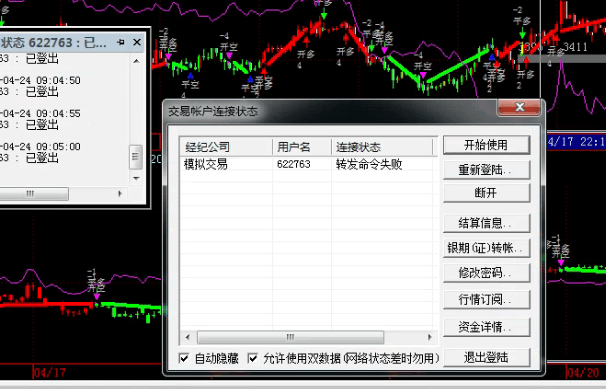Click the 开始使用 button
This screenshot has width=606, height=389.
(x=486, y=145)
